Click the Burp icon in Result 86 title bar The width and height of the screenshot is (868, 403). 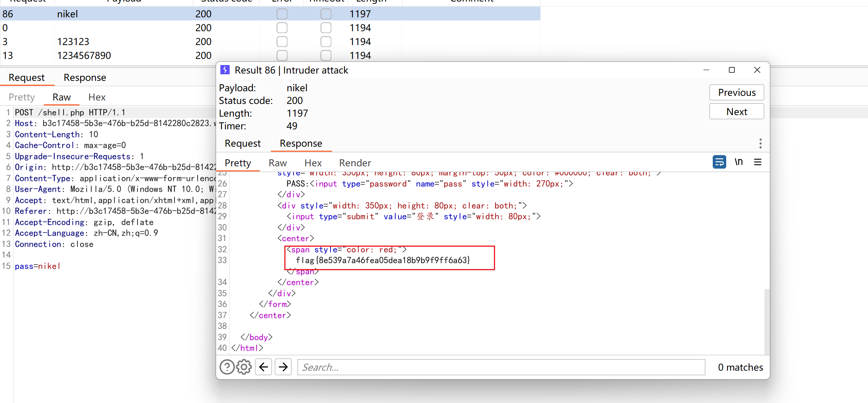pyautogui.click(x=225, y=70)
